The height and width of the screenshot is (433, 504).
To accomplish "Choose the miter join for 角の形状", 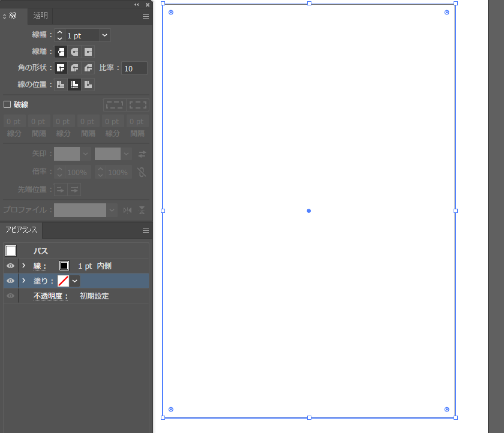I will (61, 68).
